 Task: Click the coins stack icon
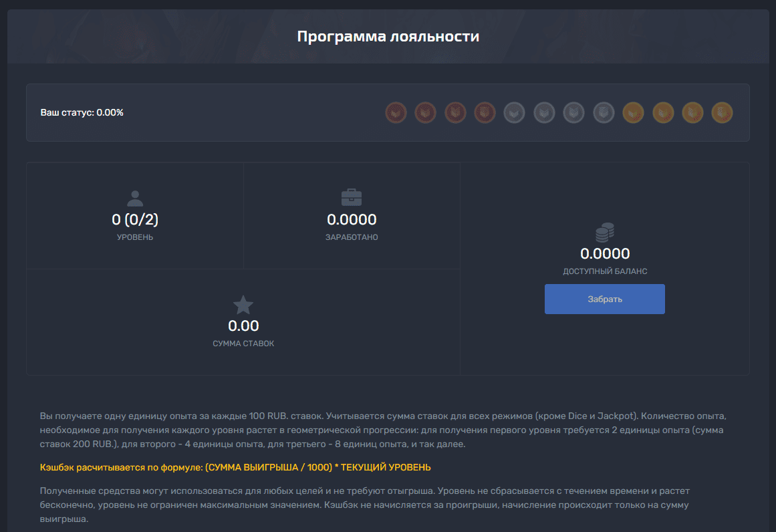point(605,233)
